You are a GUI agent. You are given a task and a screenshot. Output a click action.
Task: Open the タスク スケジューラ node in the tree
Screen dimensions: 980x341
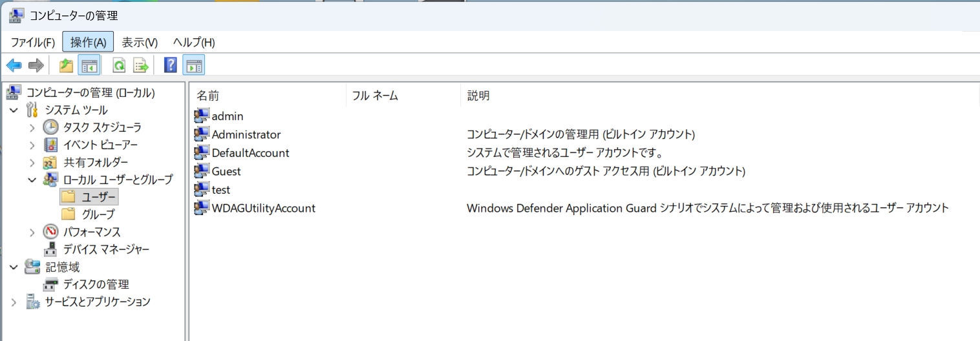[101, 127]
